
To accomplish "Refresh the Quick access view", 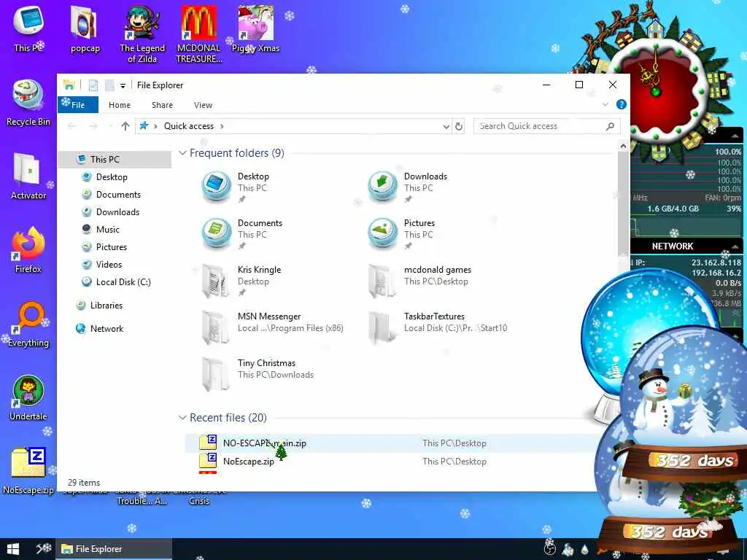I will coord(459,126).
